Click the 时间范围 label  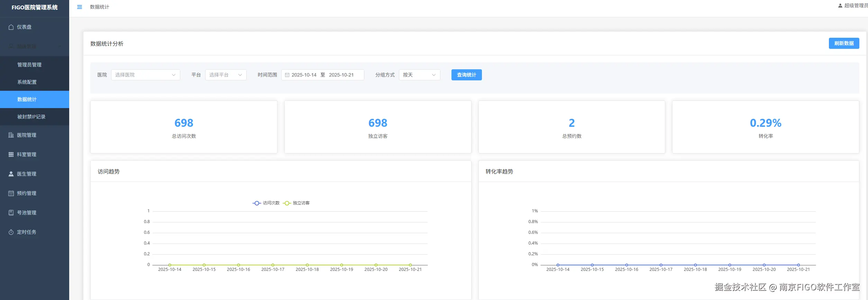pos(267,75)
